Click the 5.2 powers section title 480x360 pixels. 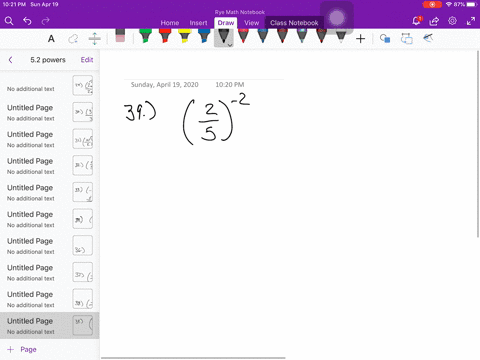click(48, 60)
